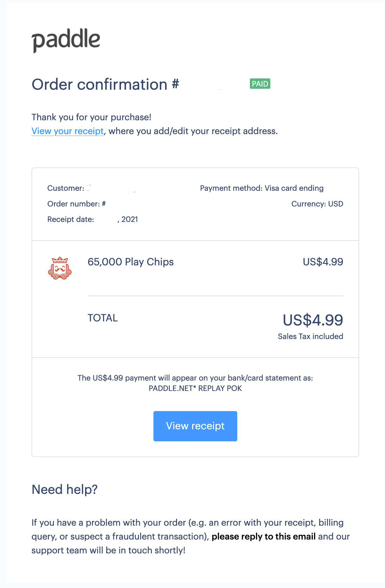Click the Customer field label
Viewport: 385px width, 588px height.
(x=66, y=188)
